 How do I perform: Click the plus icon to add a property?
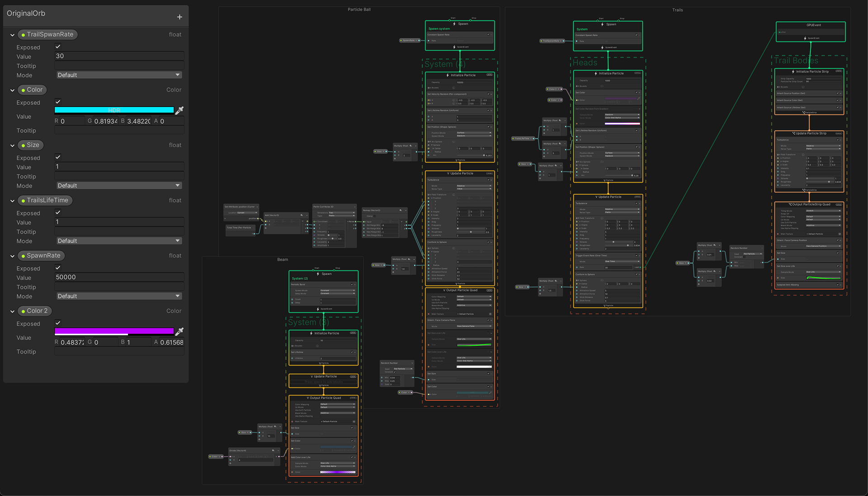click(179, 17)
